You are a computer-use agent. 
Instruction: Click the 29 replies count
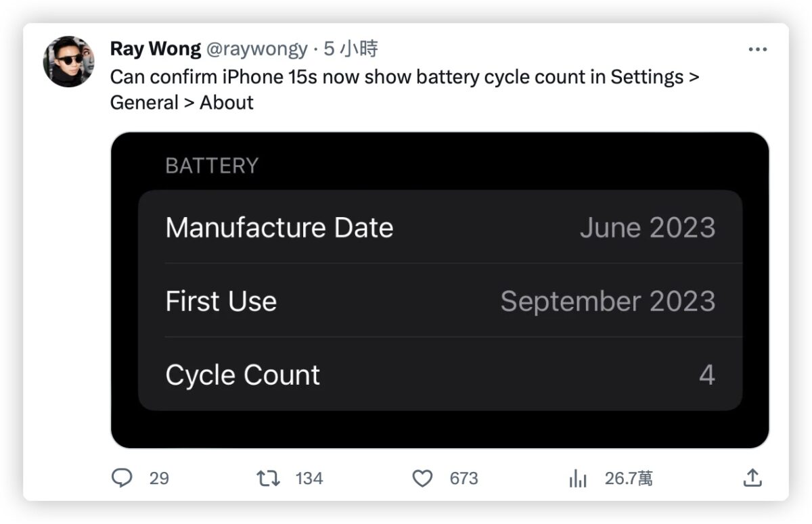point(159,479)
